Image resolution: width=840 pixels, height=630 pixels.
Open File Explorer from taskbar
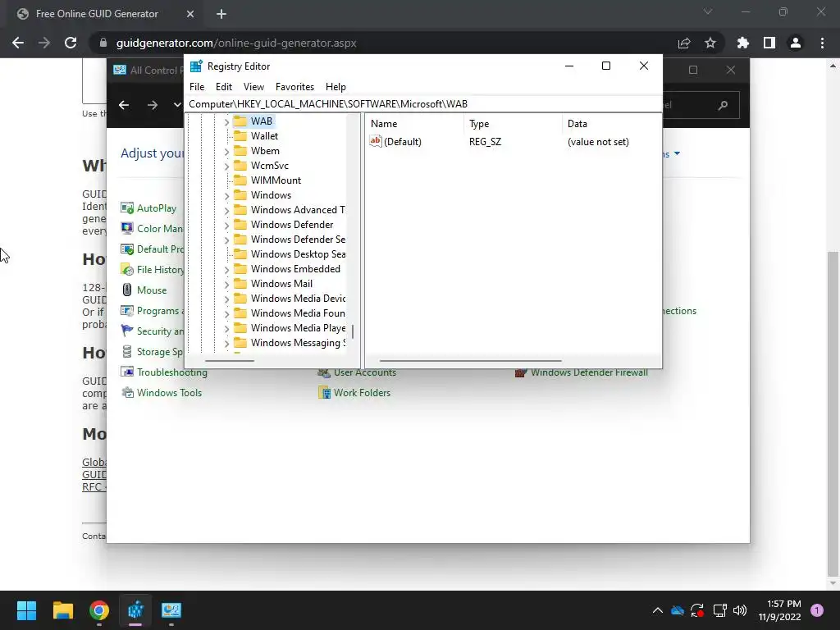coord(62,610)
